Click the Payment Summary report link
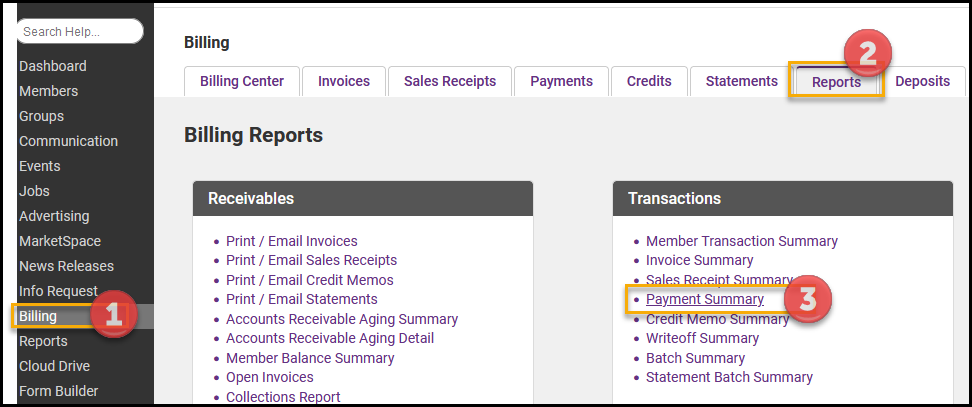 pos(705,299)
